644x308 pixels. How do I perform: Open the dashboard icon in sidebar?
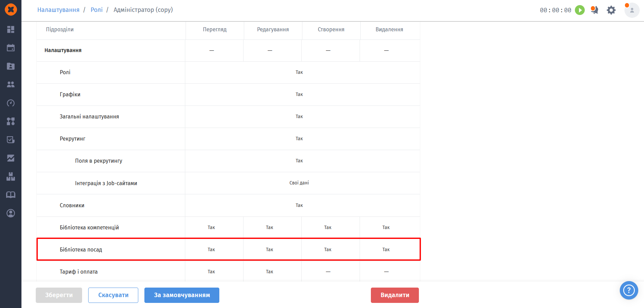pyautogui.click(x=11, y=29)
